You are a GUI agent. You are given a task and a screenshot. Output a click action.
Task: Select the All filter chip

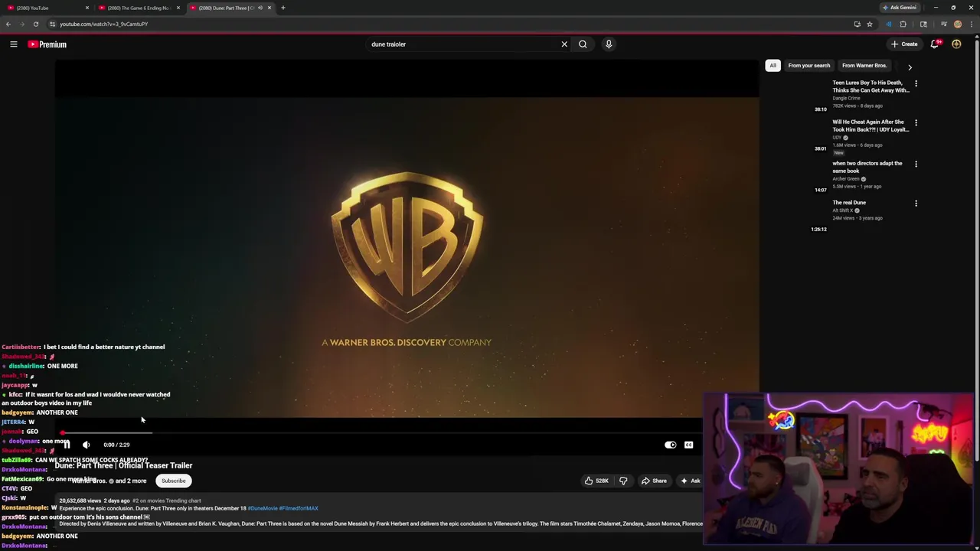pyautogui.click(x=773, y=66)
